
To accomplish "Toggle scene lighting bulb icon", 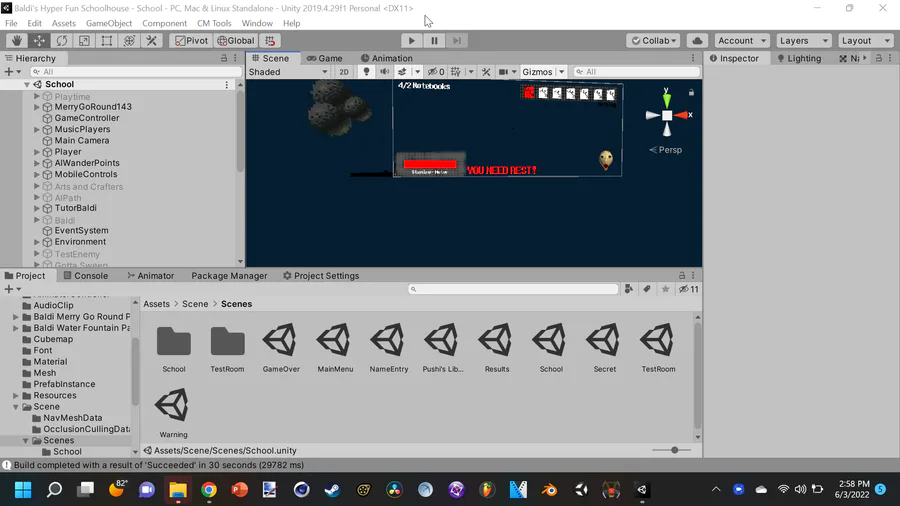I will pos(366,72).
